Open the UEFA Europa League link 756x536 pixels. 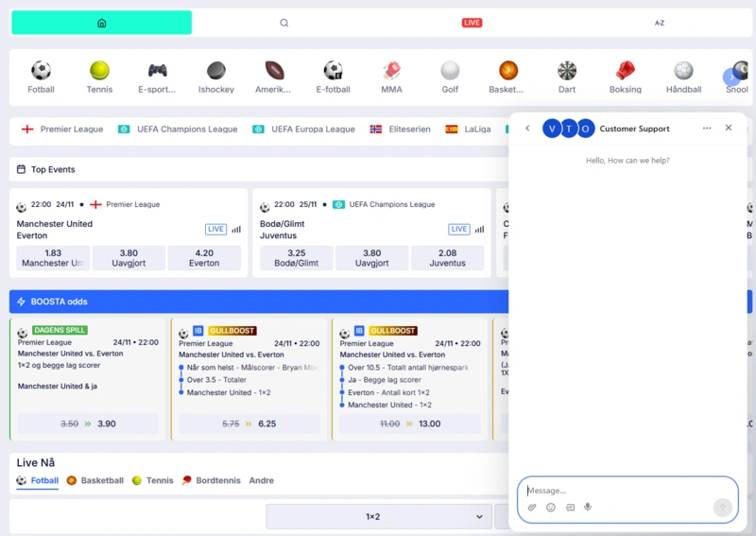[304, 130]
